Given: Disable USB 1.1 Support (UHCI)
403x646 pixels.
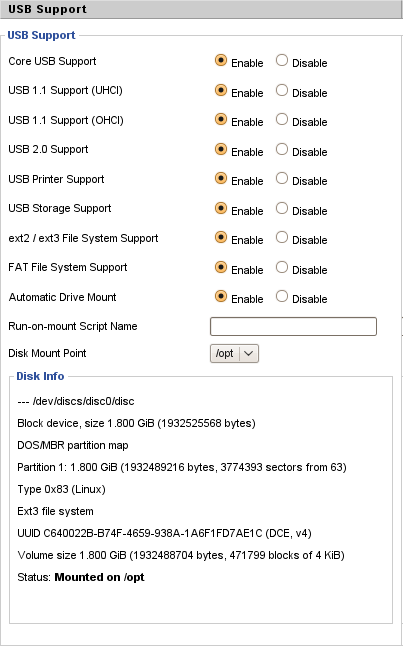Looking at the screenshot, I should click(x=282, y=90).
